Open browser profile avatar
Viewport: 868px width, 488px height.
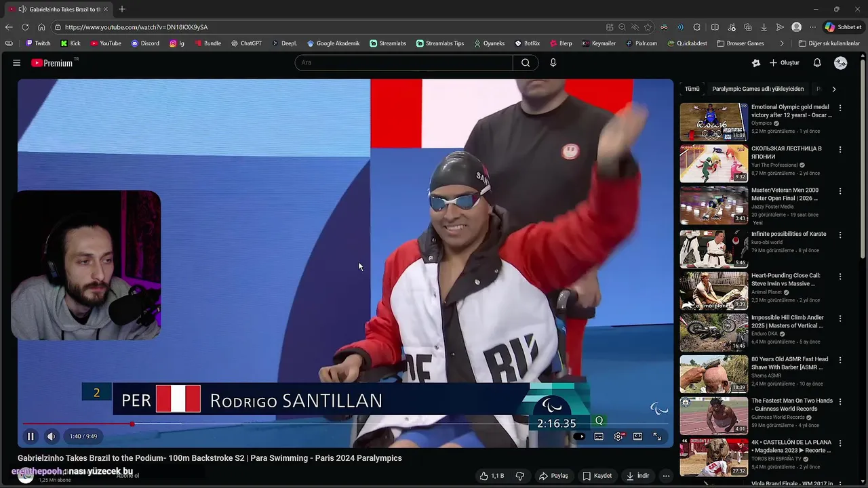(796, 27)
